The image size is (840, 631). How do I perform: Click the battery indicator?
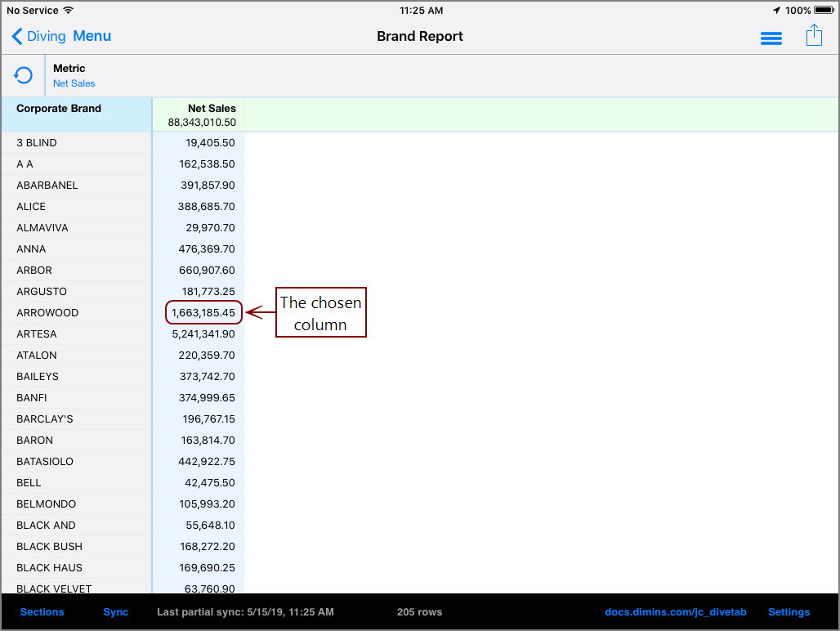tap(821, 11)
